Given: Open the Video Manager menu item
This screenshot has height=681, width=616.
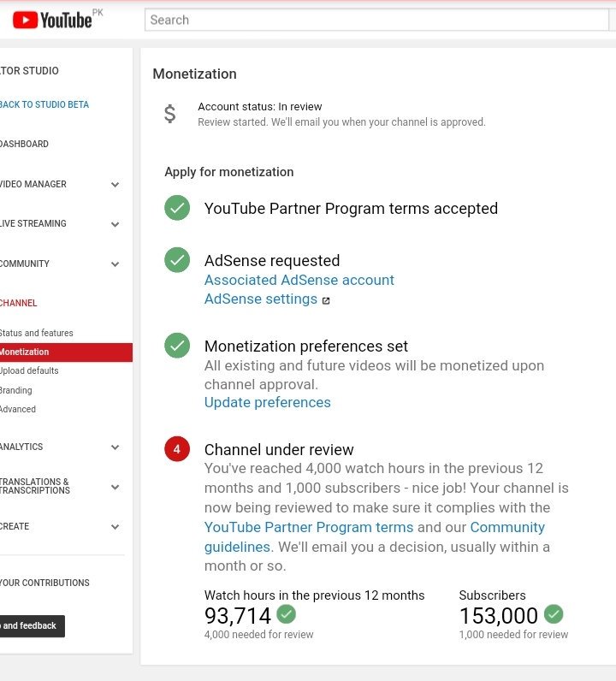Looking at the screenshot, I should pos(33,184).
